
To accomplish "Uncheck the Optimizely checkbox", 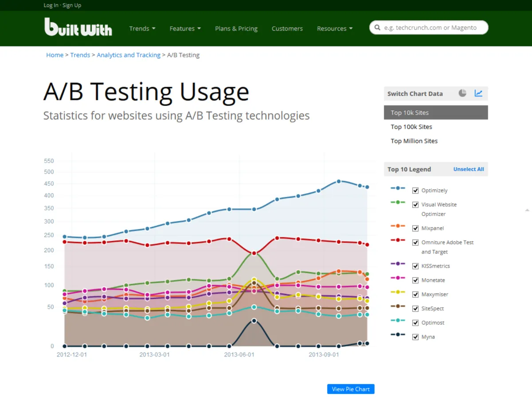I will 415,190.
